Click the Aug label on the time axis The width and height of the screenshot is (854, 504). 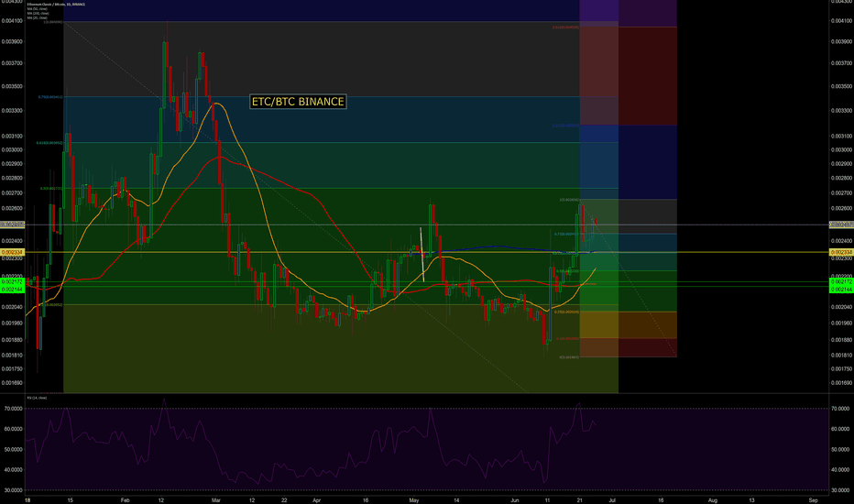click(712, 499)
